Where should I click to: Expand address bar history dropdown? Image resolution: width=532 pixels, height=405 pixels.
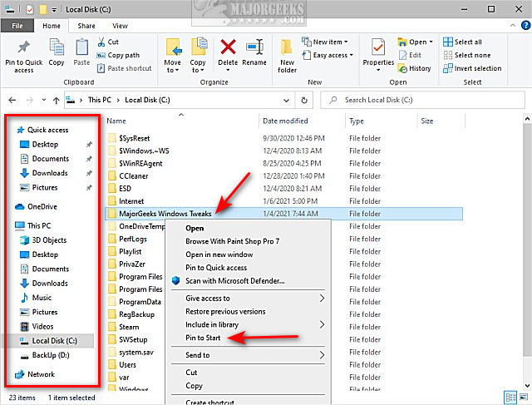pyautogui.click(x=286, y=101)
